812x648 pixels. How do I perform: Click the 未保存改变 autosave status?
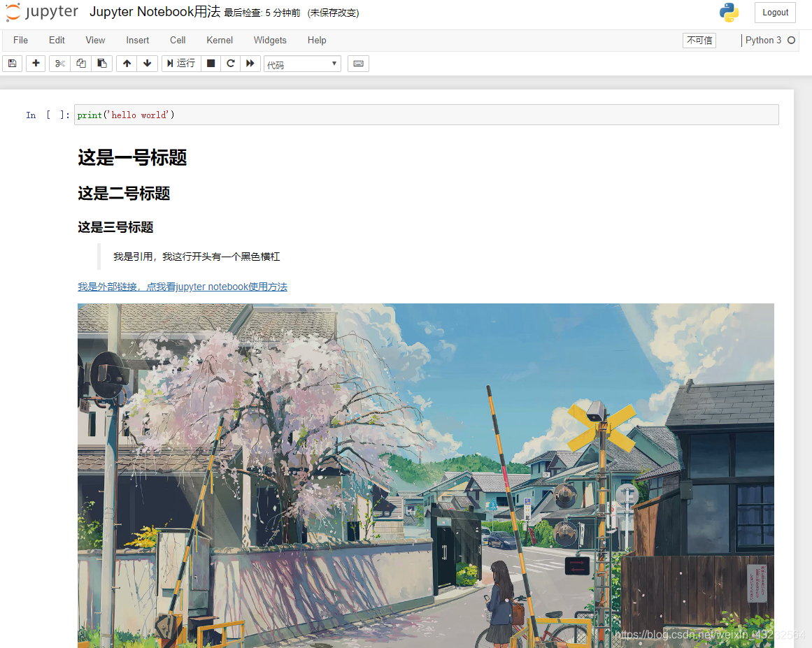[x=333, y=13]
